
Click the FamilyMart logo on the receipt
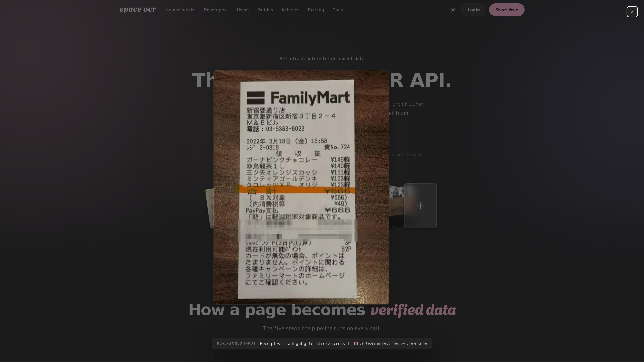click(x=298, y=98)
